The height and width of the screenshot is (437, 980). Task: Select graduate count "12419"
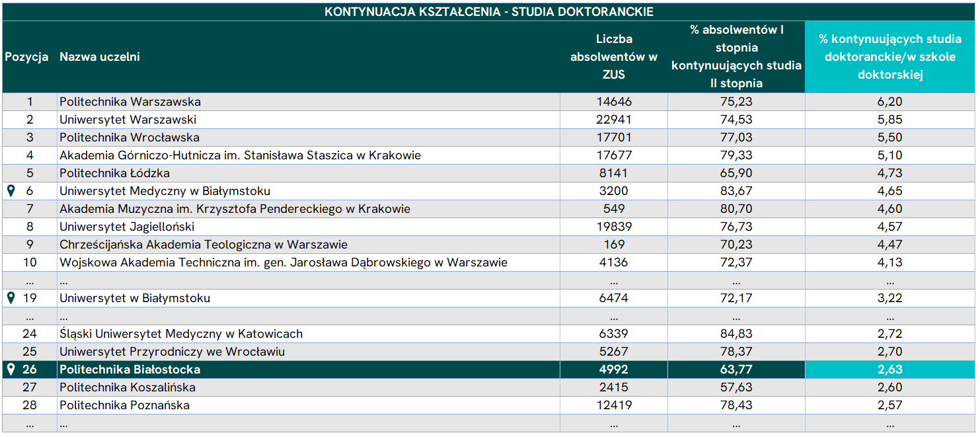[x=614, y=405]
